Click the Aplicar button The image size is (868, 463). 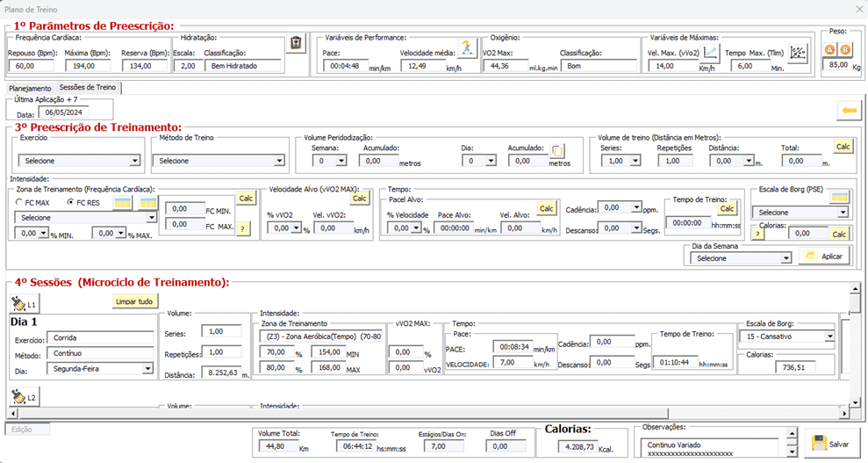[x=824, y=256]
